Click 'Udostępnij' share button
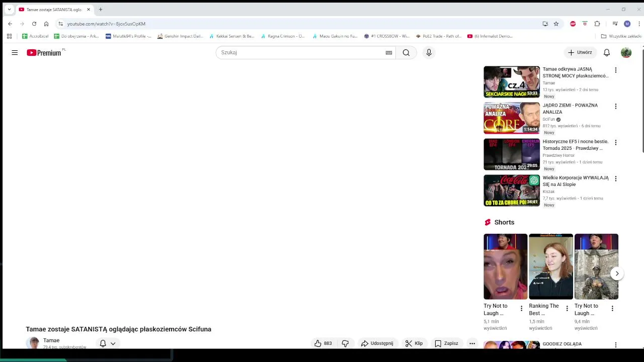This screenshot has height=362, width=644. coord(377,343)
